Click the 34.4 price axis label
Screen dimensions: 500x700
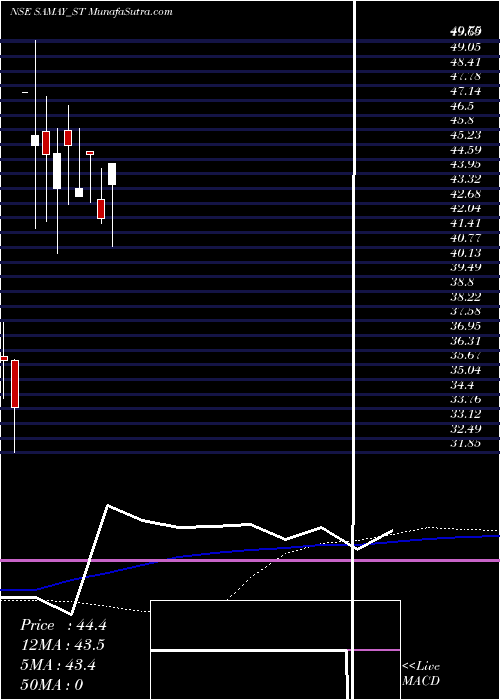click(x=462, y=385)
